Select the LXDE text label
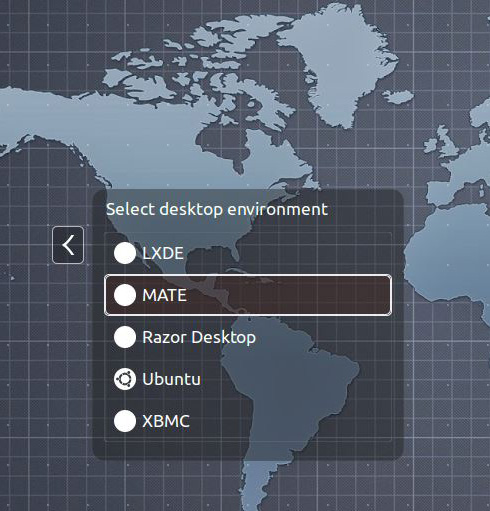The width and height of the screenshot is (490, 511). click(163, 253)
